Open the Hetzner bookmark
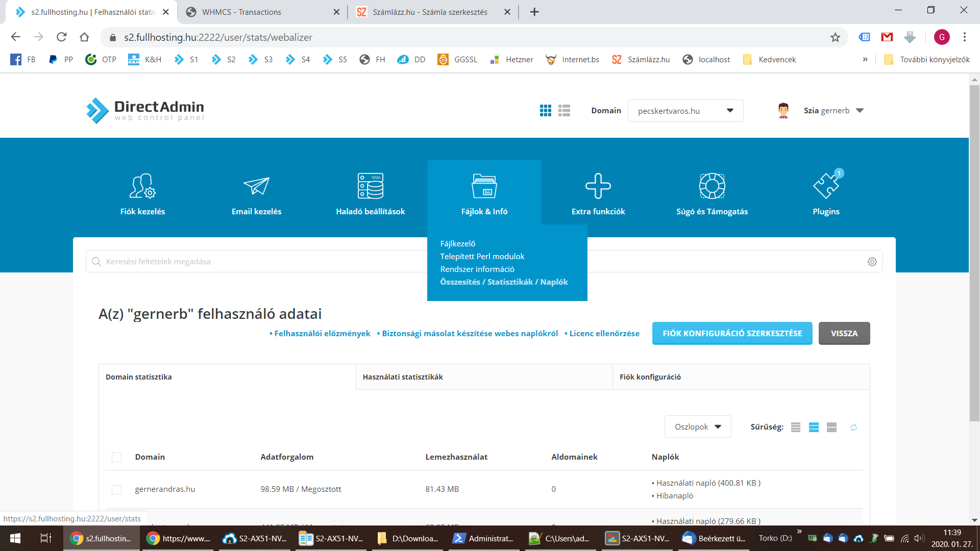This screenshot has width=980, height=551. pyautogui.click(x=511, y=60)
